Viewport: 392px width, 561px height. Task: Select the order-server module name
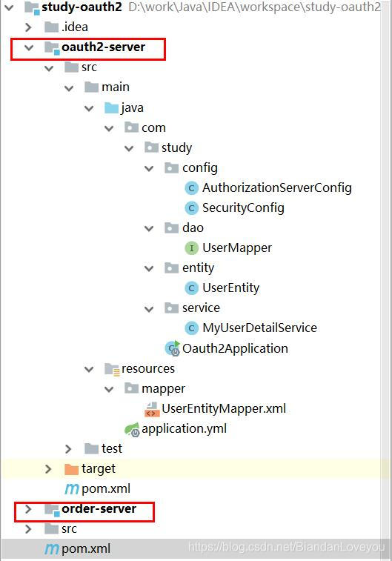coord(99,509)
